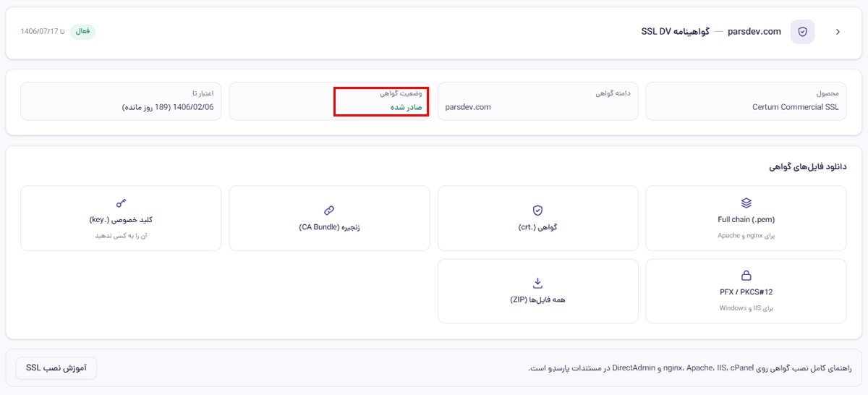The height and width of the screenshot is (395, 868).
Task: Download the گواهی (.crt) certificate file
Action: pos(537,218)
